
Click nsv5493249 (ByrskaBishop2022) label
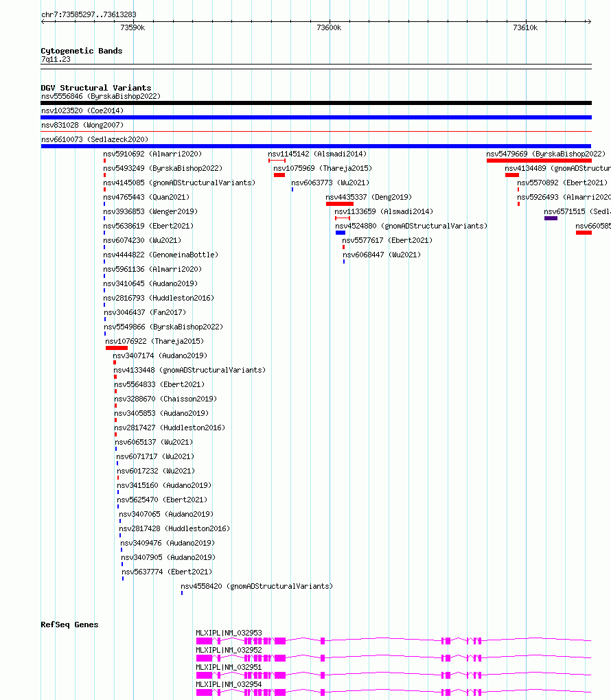coord(163,168)
